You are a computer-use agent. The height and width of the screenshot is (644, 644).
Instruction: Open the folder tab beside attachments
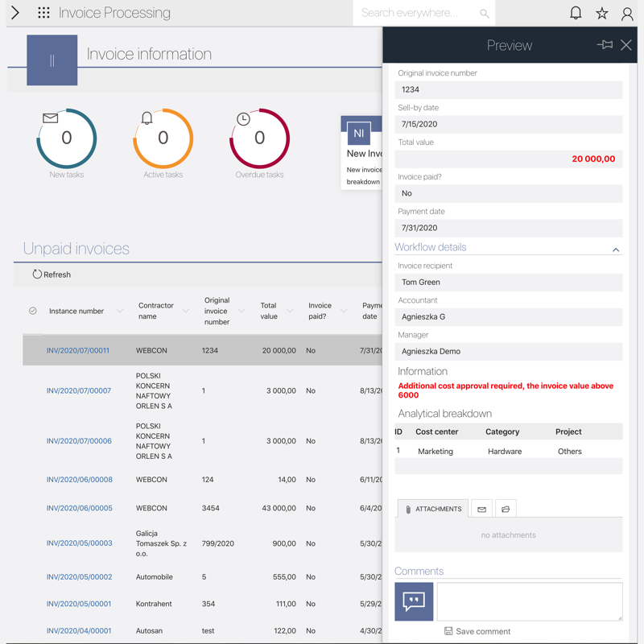tap(506, 509)
